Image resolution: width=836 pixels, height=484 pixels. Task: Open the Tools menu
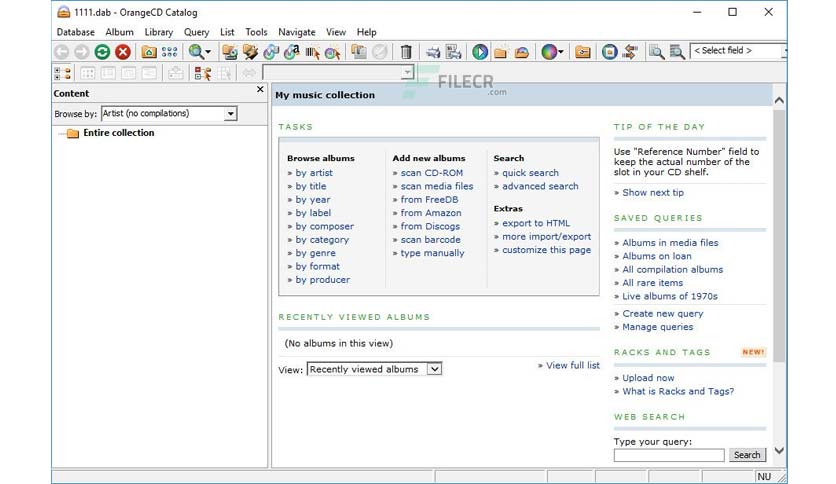click(256, 32)
